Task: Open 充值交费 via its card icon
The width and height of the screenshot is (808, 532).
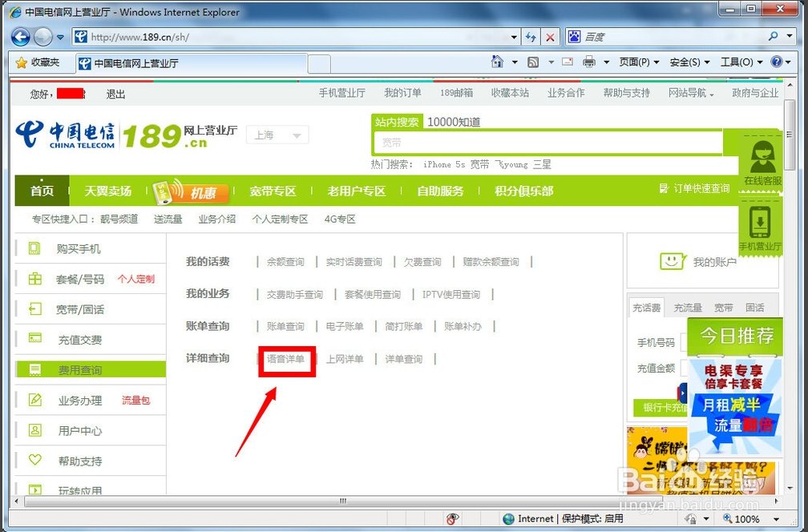Action: click(34, 337)
